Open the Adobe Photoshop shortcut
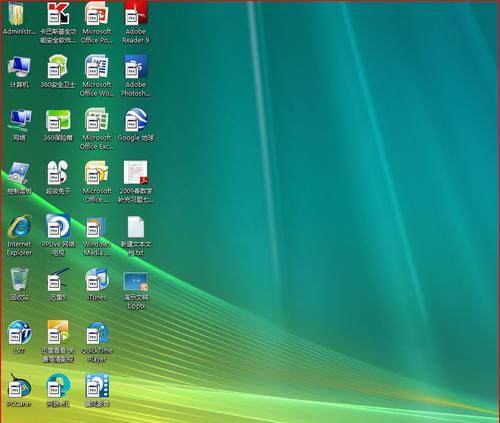Screen dimensions: 500x423 (x=136, y=67)
